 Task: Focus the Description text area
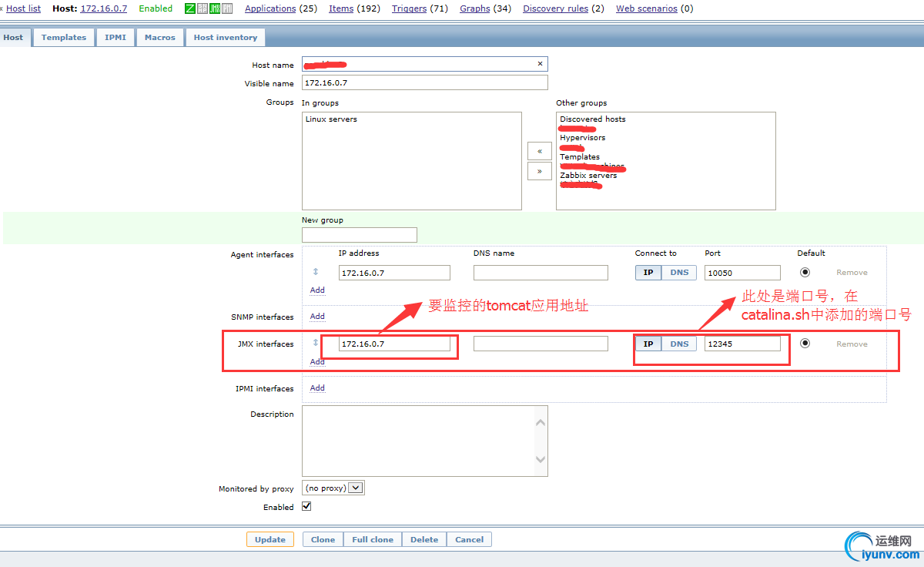pyautogui.click(x=425, y=441)
